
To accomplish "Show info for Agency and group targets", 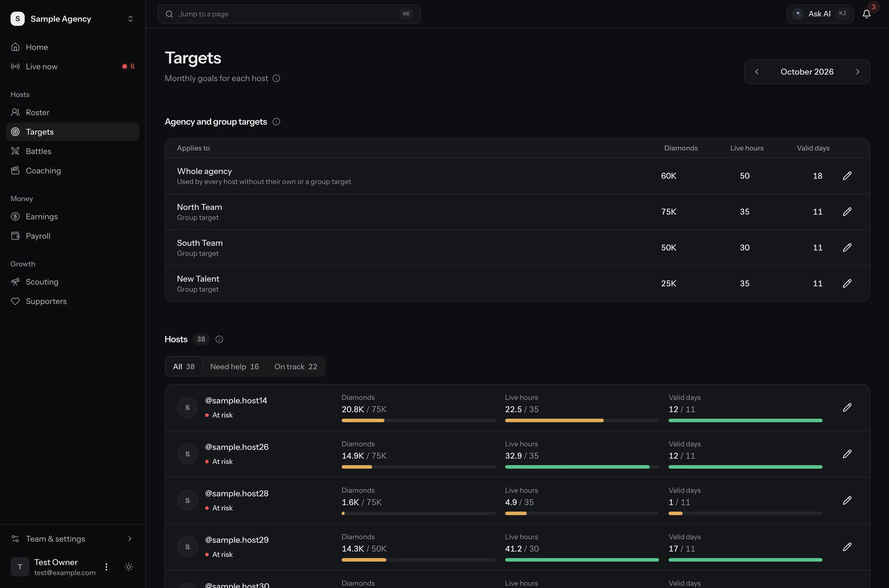I will (276, 122).
